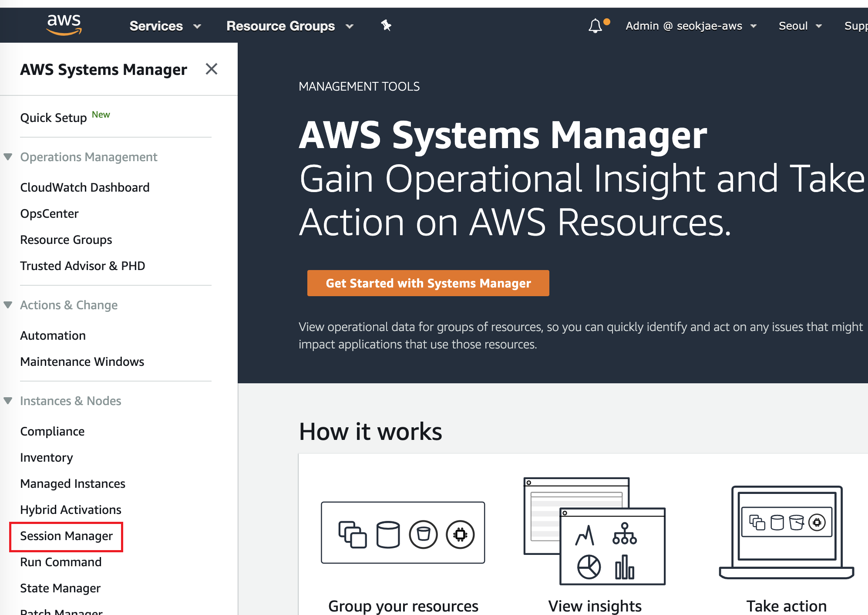This screenshot has width=868, height=615.
Task: Collapse the Actions & Change section
Action: (8, 305)
